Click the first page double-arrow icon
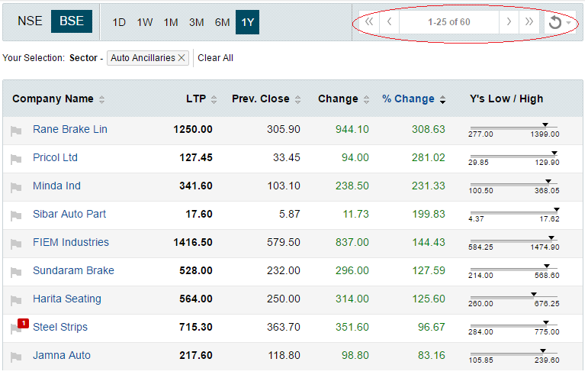The width and height of the screenshot is (588, 378). coord(370,22)
